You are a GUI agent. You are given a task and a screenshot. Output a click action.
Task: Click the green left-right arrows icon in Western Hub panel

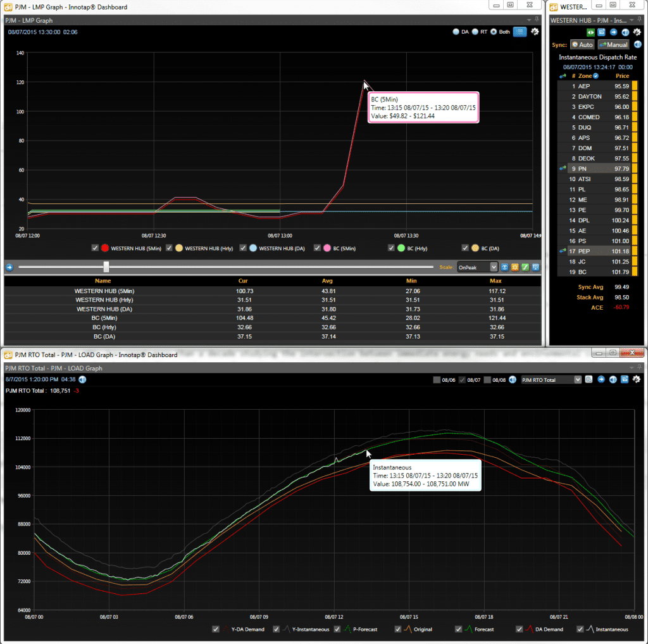(x=590, y=32)
